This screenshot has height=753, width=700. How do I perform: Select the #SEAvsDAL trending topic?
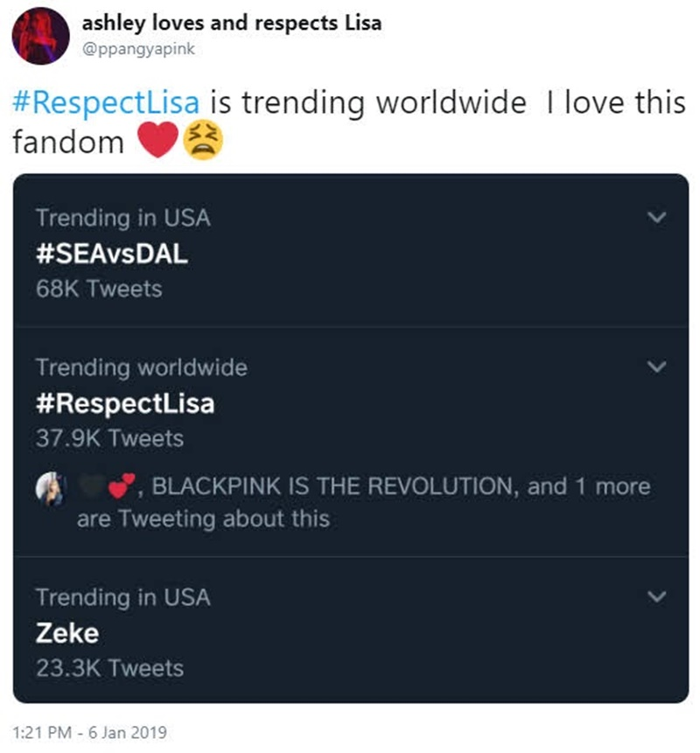click(112, 254)
